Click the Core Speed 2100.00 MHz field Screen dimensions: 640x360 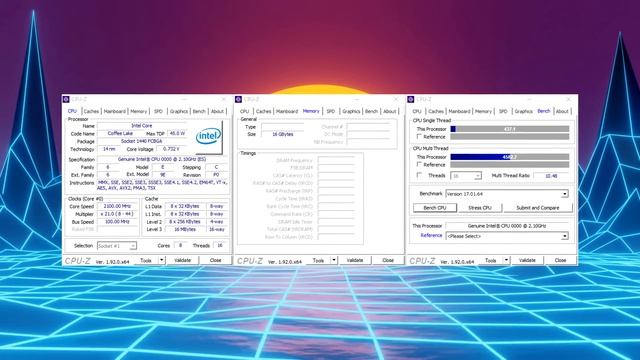117,206
